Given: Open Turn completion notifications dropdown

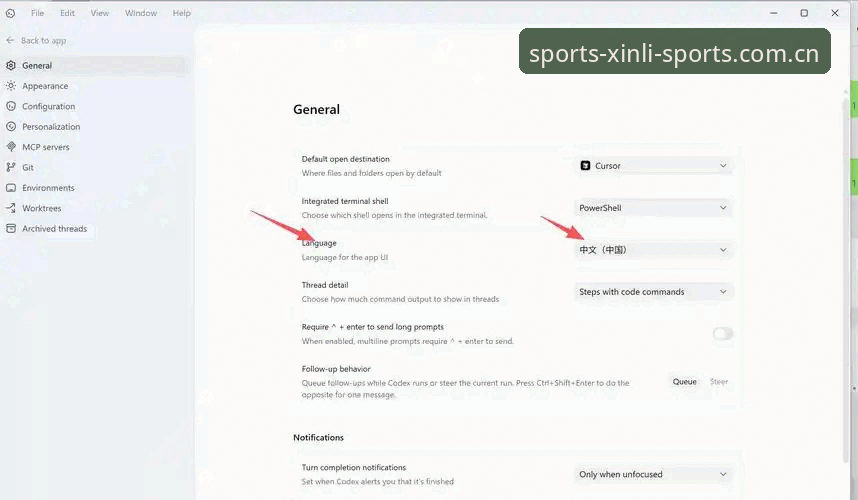Looking at the screenshot, I should point(653,474).
